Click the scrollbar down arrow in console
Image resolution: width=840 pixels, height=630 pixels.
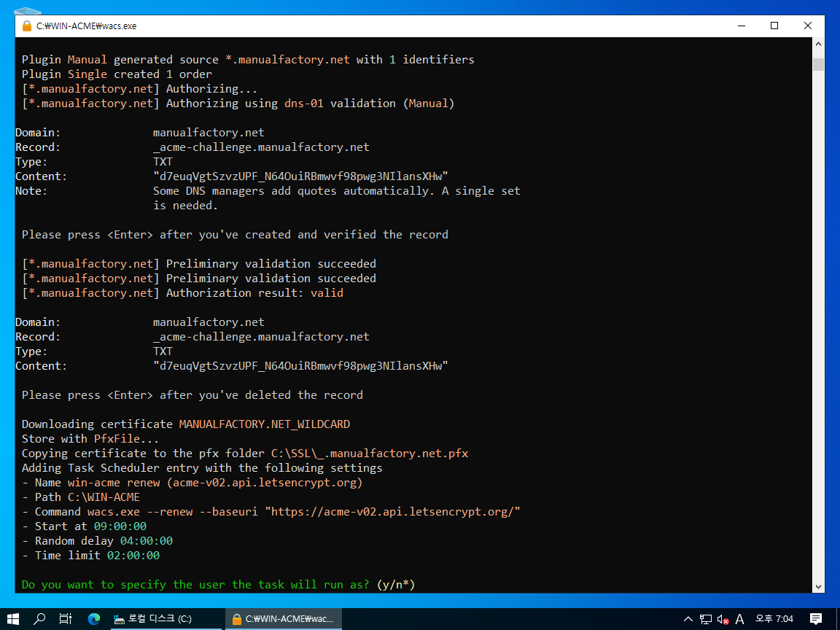tap(818, 586)
